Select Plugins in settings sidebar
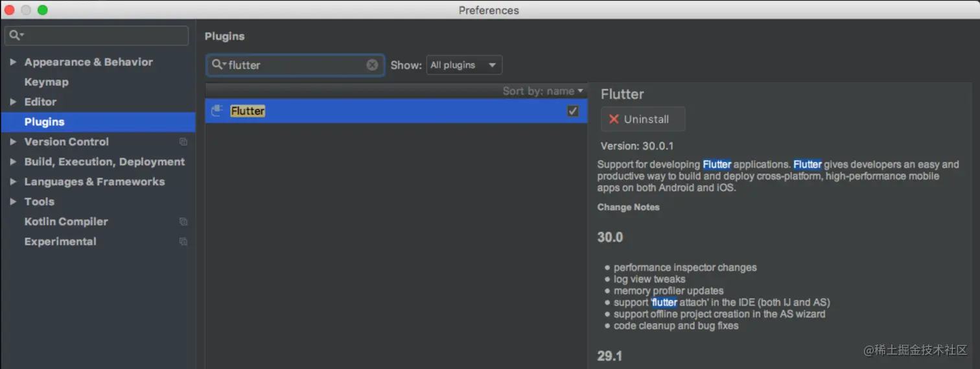980x369 pixels. coord(44,122)
